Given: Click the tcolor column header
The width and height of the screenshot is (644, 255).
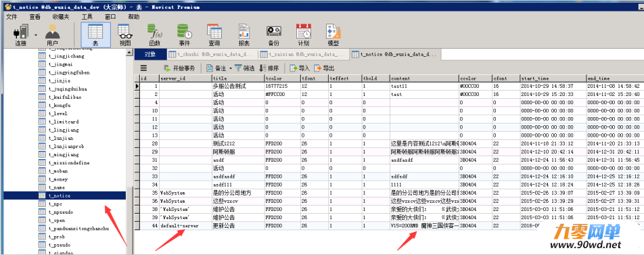Looking at the screenshot, I should (282, 78).
